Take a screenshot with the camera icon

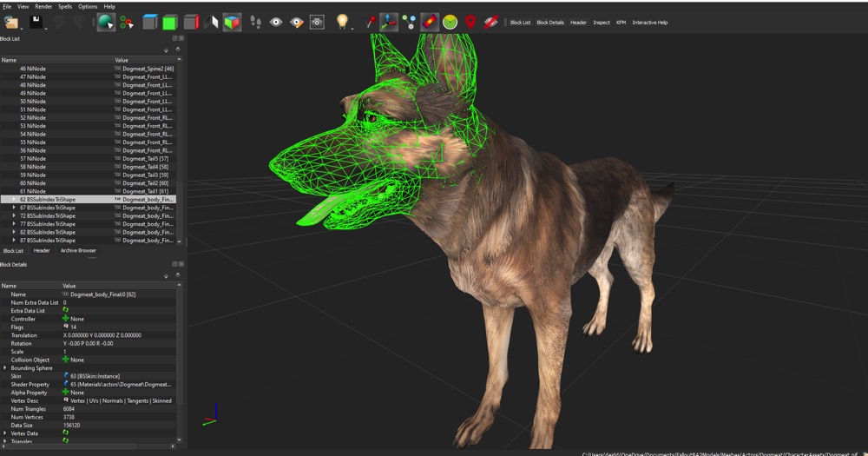[317, 23]
